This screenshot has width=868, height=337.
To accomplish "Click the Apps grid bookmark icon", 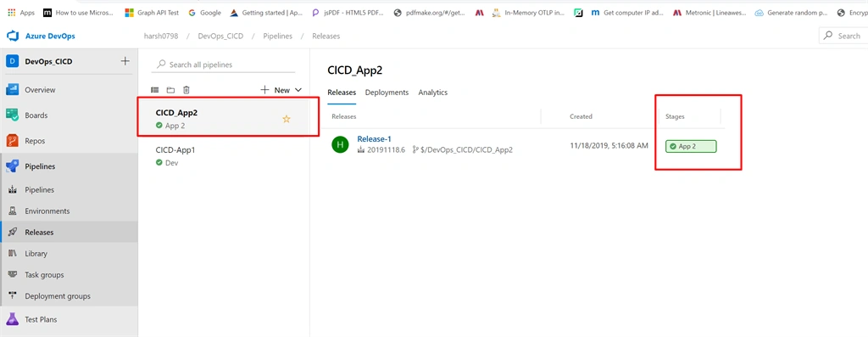I will click(12, 12).
